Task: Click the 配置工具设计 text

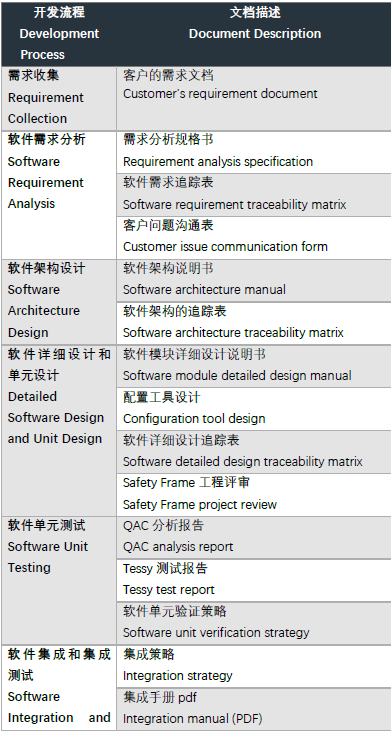Action: click(162, 397)
